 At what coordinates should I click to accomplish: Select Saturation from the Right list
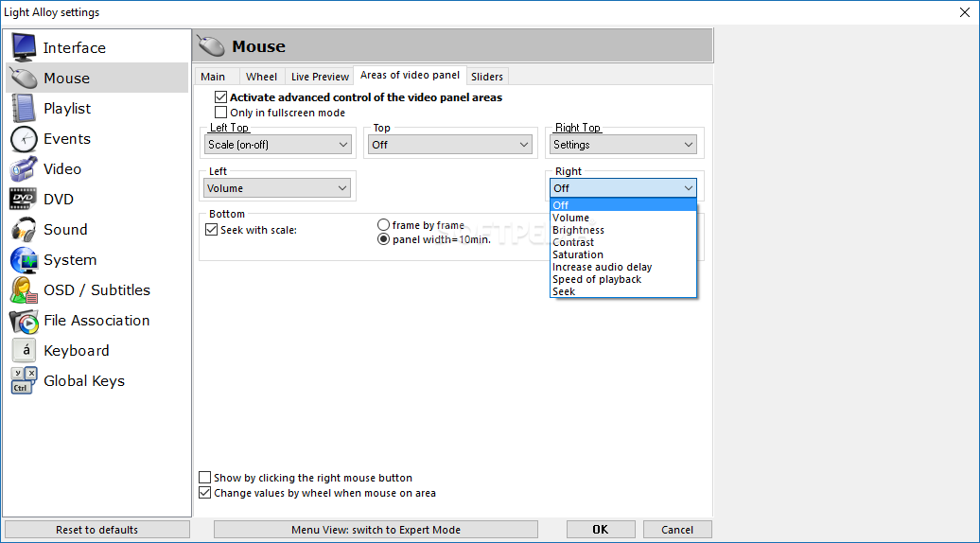click(623, 254)
